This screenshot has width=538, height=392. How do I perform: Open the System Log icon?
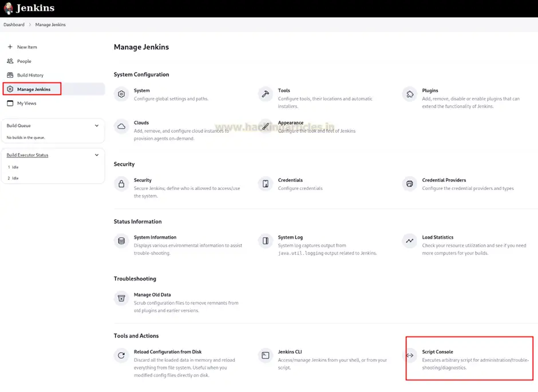tap(266, 241)
